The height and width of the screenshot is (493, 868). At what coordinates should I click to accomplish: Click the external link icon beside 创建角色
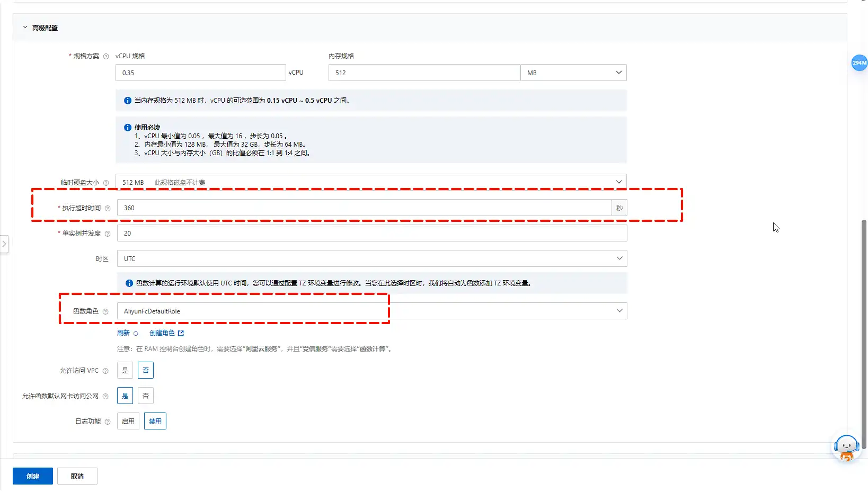pos(181,333)
